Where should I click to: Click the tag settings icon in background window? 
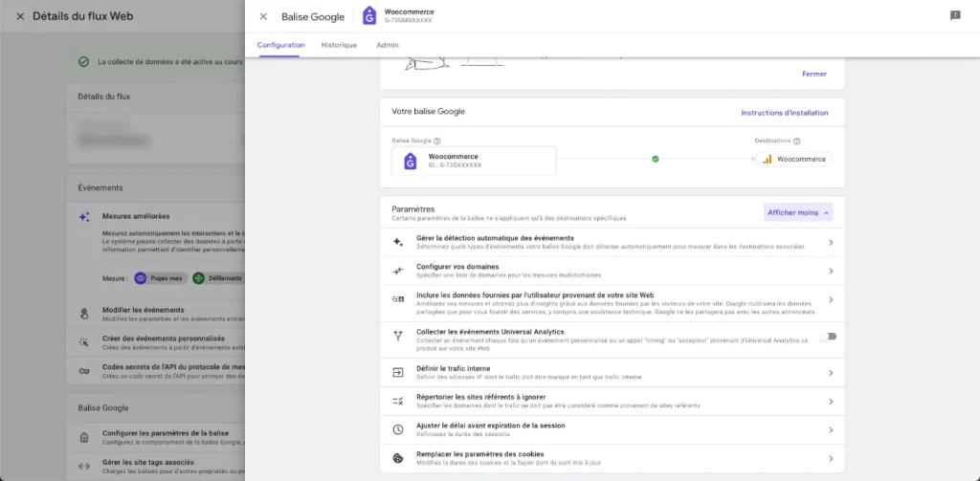[x=84, y=437]
